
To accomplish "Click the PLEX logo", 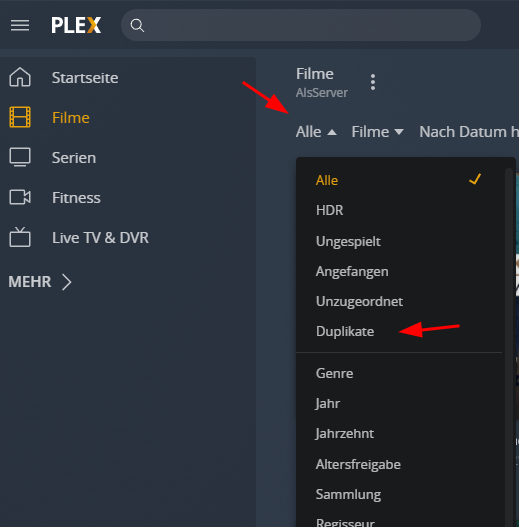I will point(76,26).
